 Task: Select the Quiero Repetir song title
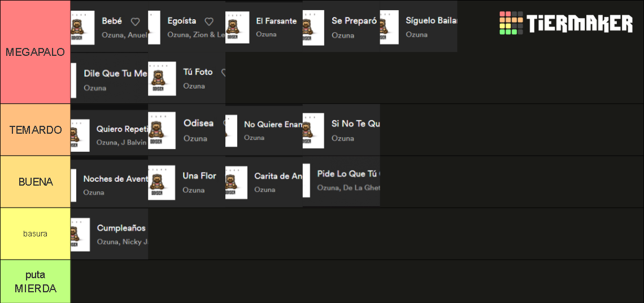click(122, 129)
